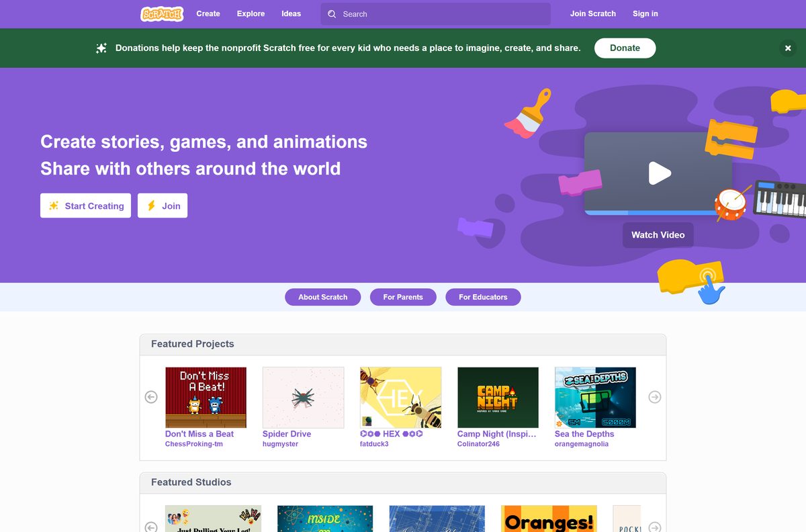Show previous Featured Studios

tap(151, 527)
